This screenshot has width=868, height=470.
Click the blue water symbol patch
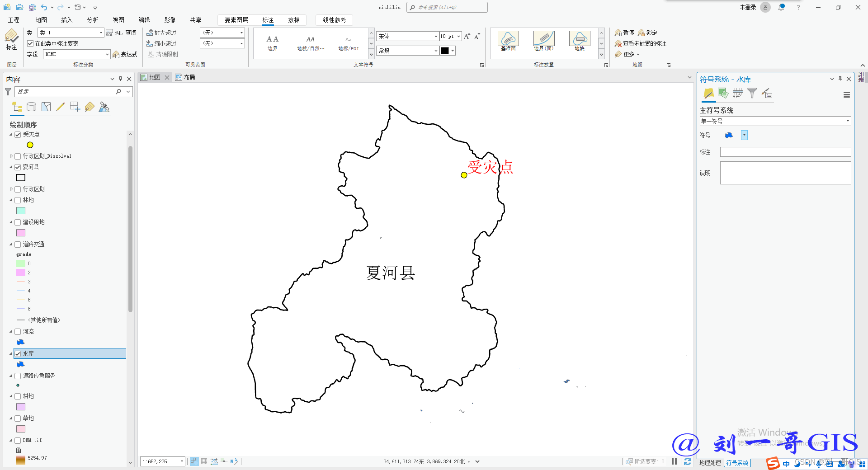[729, 135]
